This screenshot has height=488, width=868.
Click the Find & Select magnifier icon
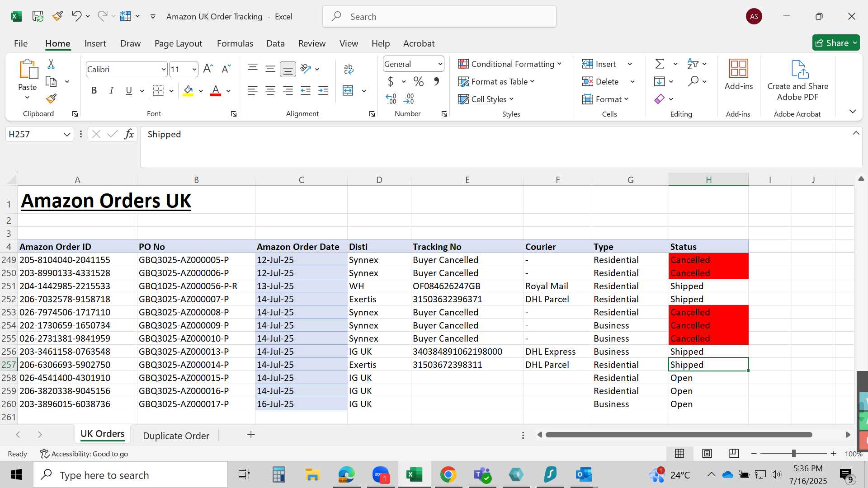click(693, 81)
